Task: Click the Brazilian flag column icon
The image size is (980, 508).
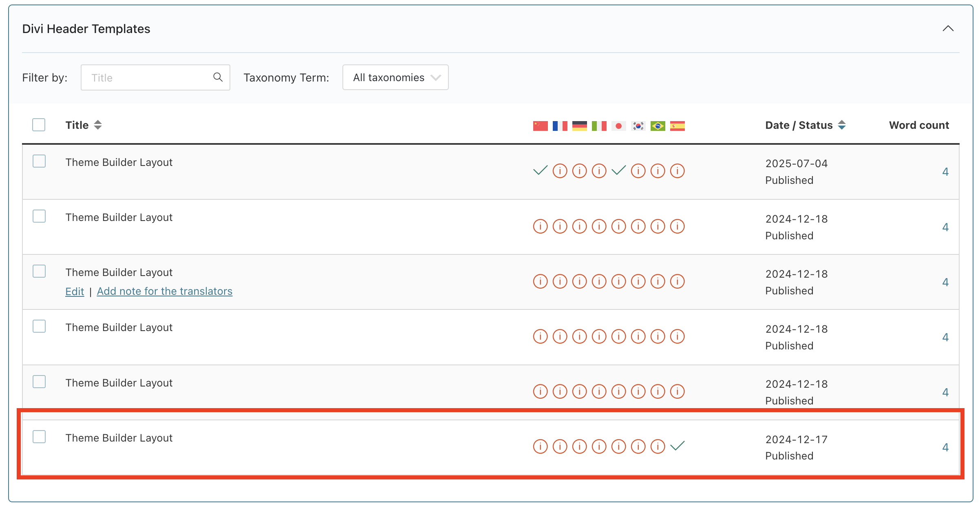Action: click(x=658, y=126)
